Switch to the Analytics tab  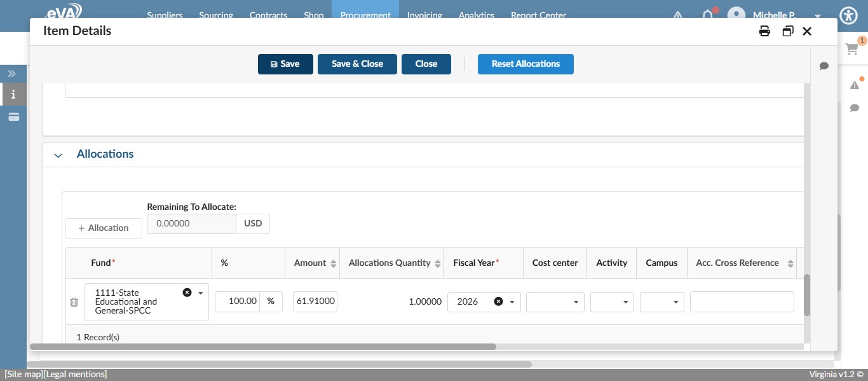point(476,15)
